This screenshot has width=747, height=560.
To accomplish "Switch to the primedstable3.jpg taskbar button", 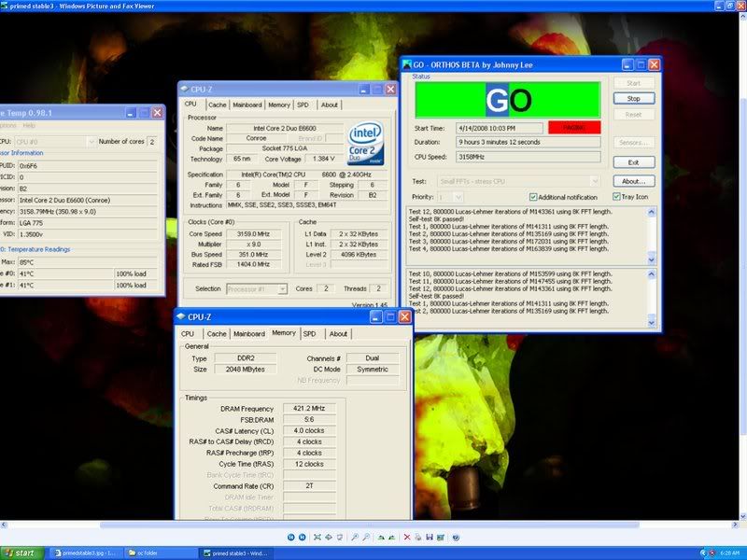I will pyautogui.click(x=86, y=553).
